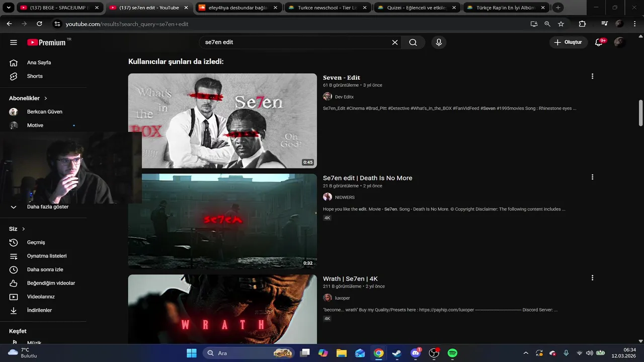Open NIDWERS channel avatar
Viewport: 644px width, 362px height.
click(x=328, y=197)
